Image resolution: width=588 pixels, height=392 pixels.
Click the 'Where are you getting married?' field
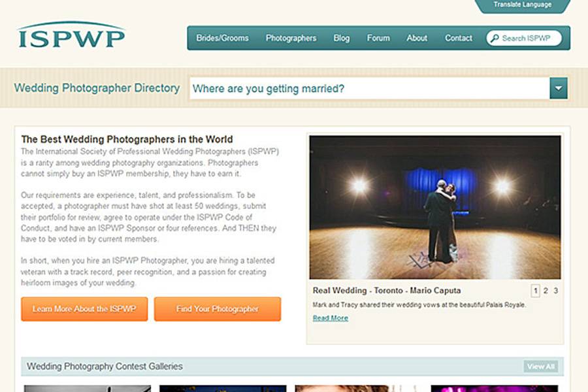coord(369,89)
